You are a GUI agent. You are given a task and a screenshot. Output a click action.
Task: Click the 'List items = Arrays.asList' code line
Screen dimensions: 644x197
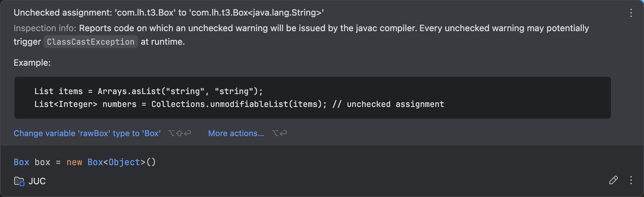(x=148, y=91)
